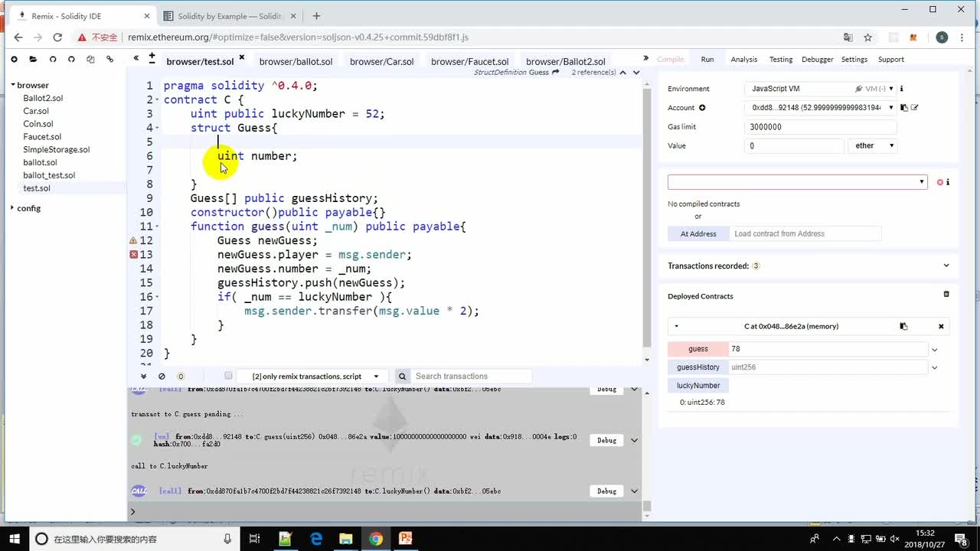Screen dimensions: 980x551
Task: Collapse deployed contract C instance
Action: click(x=676, y=326)
